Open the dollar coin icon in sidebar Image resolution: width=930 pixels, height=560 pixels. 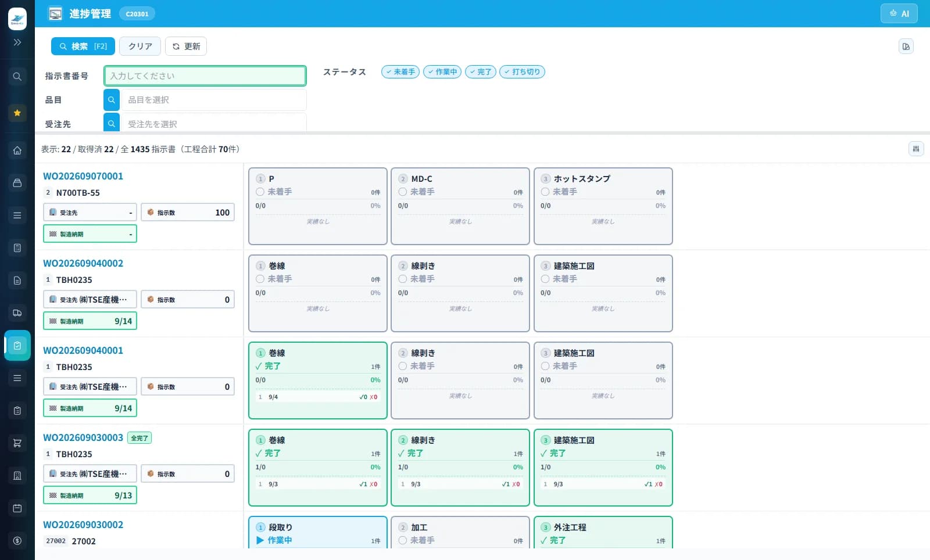pos(17,541)
